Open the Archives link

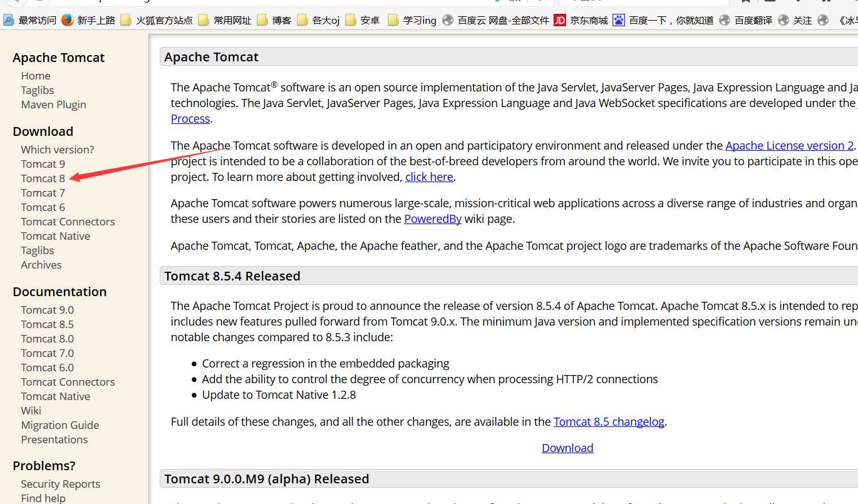[x=41, y=265]
